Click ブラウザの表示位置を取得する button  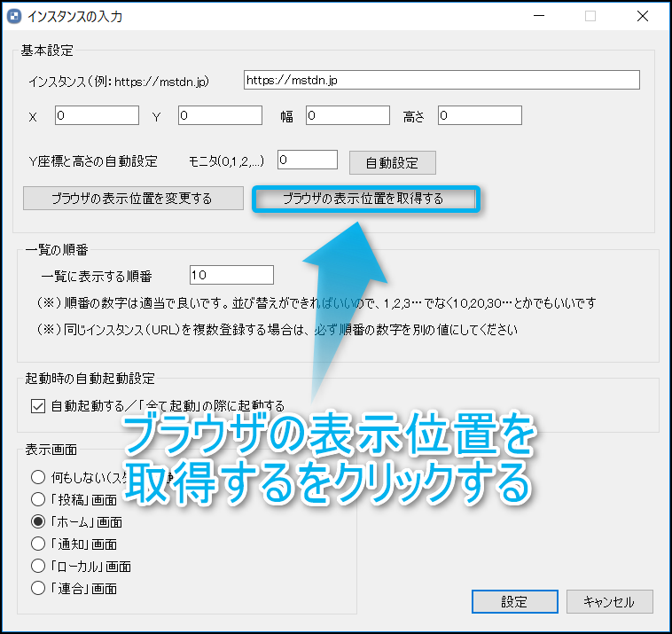(363, 199)
